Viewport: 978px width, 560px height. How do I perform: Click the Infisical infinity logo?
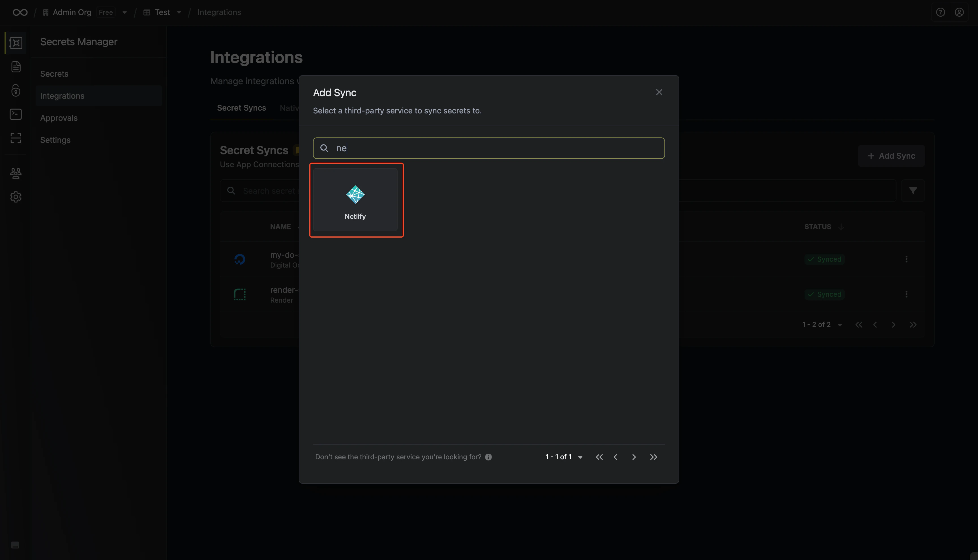coord(20,12)
